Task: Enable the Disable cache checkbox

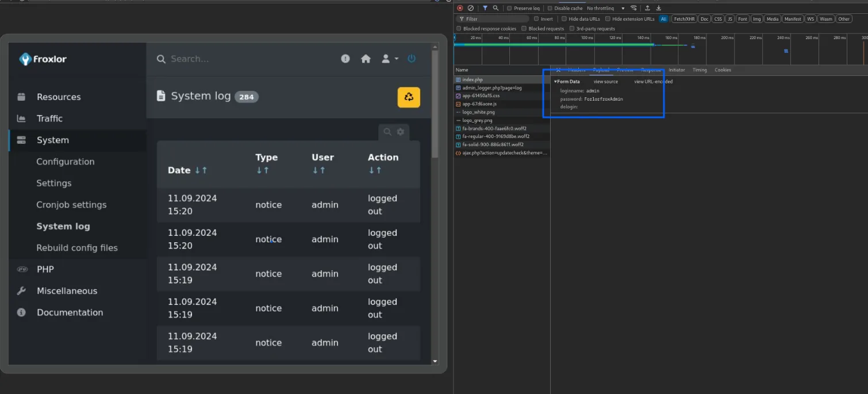Action: coord(550,9)
